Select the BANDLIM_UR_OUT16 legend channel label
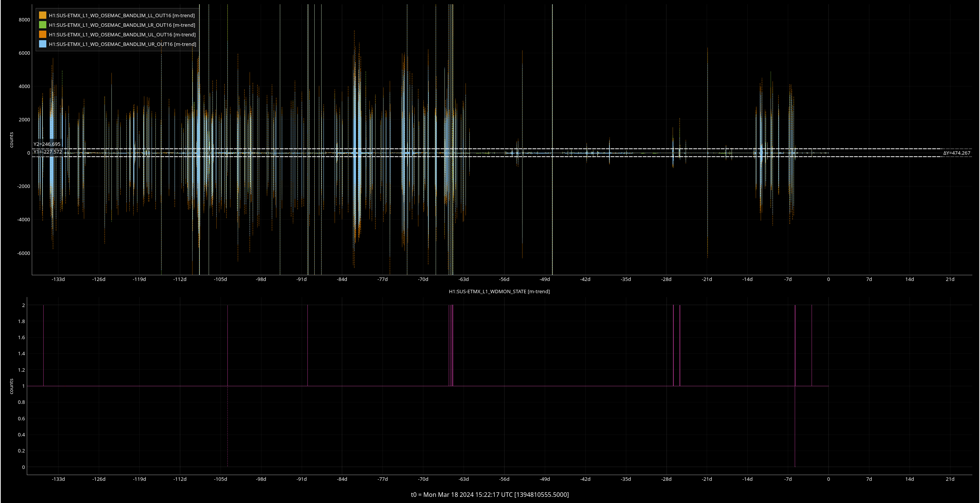 pyautogui.click(x=122, y=44)
